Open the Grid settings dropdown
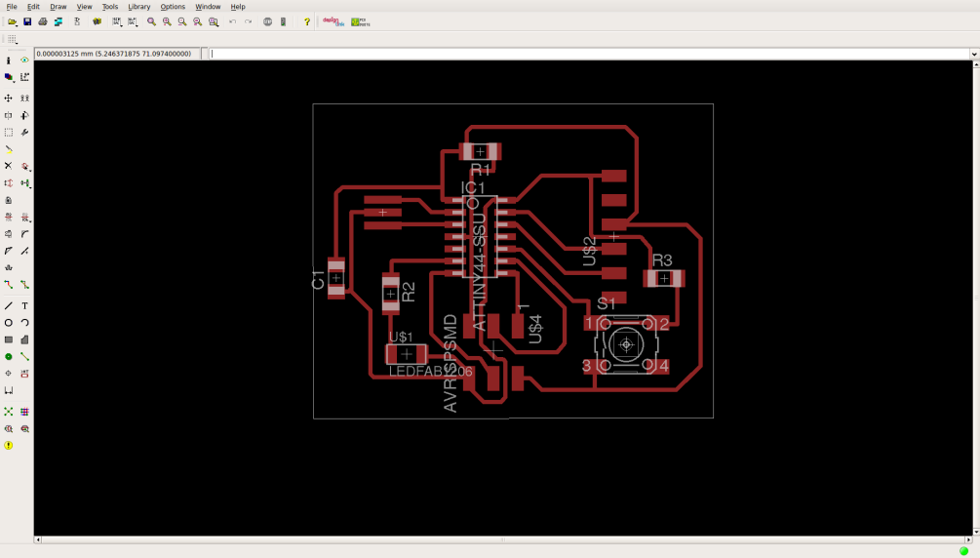The image size is (980, 558). tap(12, 39)
